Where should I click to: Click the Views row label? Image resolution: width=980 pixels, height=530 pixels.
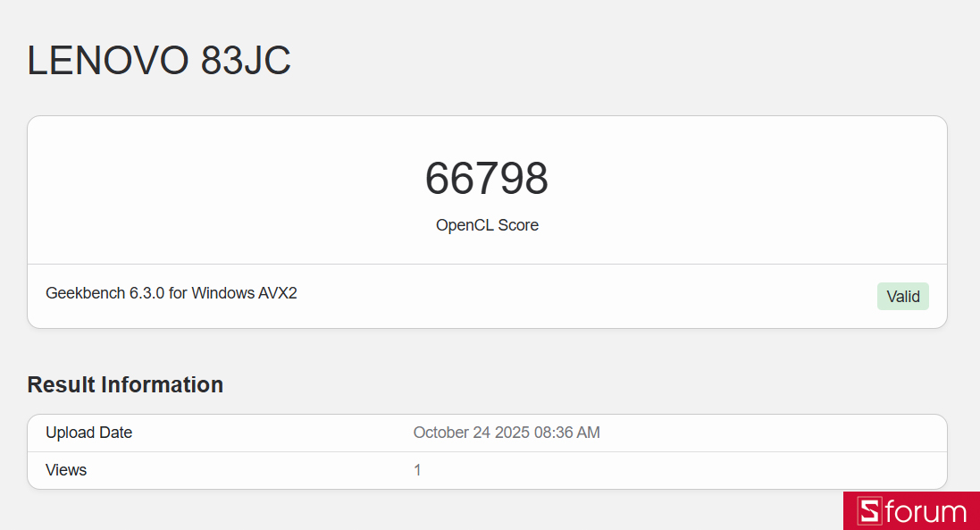pos(66,470)
